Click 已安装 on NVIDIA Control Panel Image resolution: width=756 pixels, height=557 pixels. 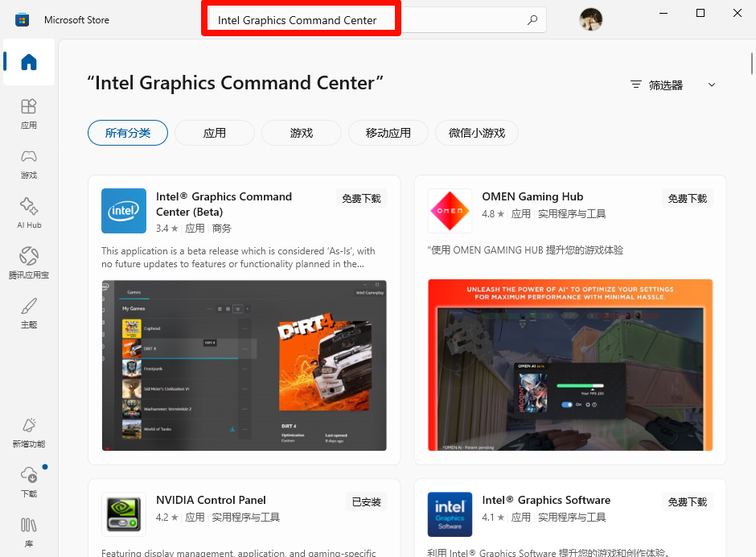(x=367, y=502)
